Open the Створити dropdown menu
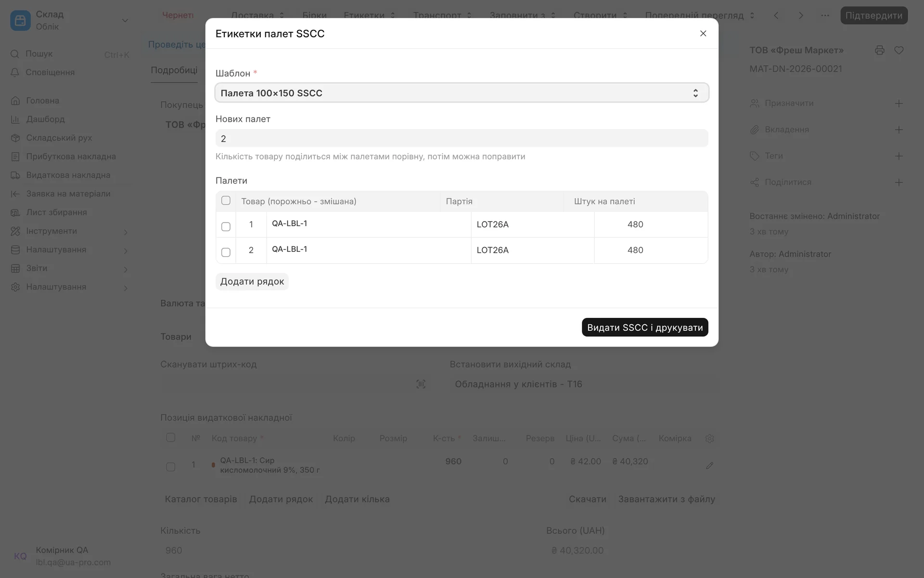 click(x=600, y=15)
